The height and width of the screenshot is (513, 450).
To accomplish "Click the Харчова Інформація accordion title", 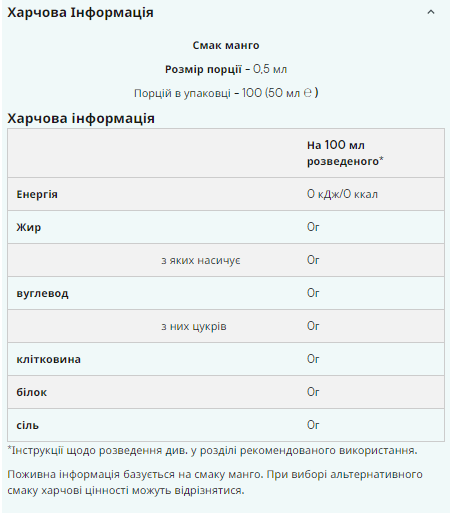I will click(x=80, y=13).
